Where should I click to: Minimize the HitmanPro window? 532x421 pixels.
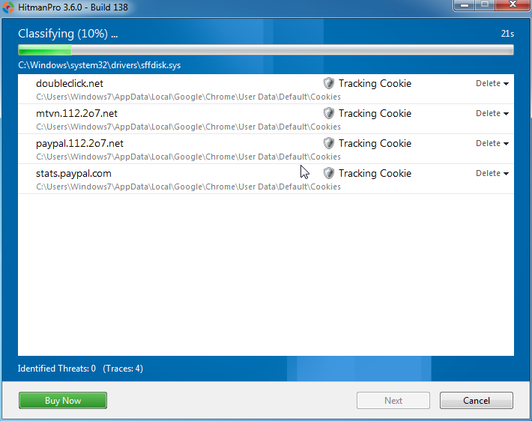tap(465, 5)
